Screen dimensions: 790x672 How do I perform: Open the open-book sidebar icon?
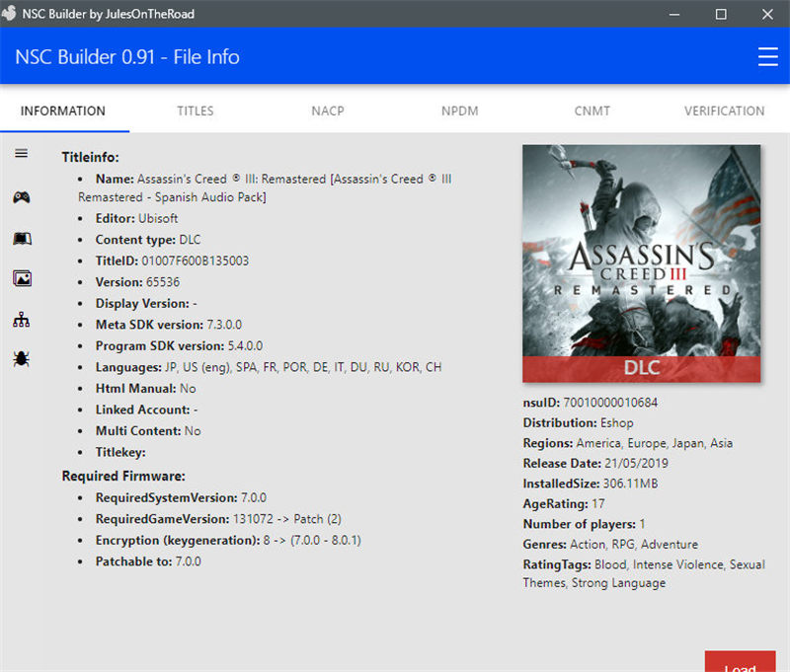(x=22, y=238)
